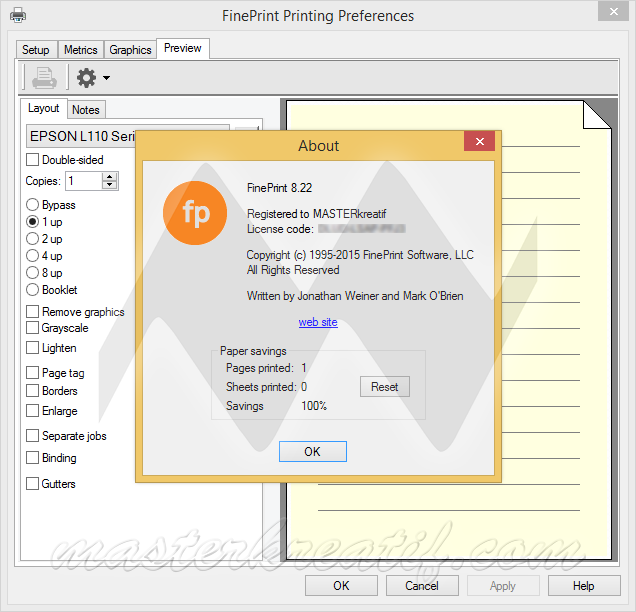Open the gear settings icon

(86, 77)
